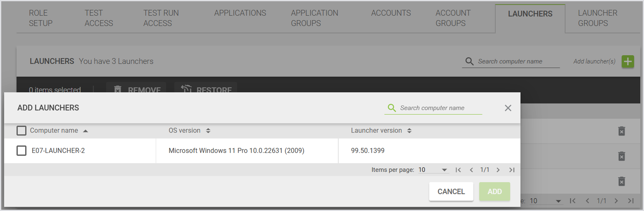Switch to the Launcher Groups tab
Viewport: 644px width, 211px height.
[x=597, y=18]
